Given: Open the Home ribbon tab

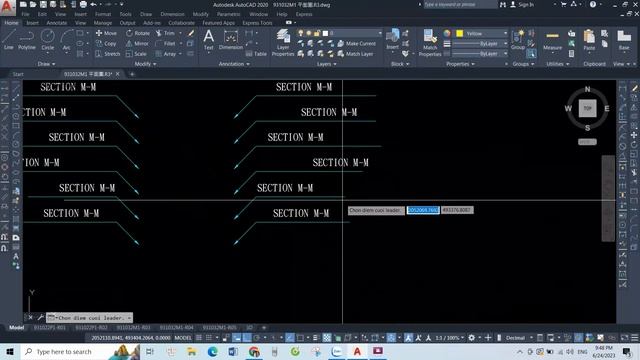Looking at the screenshot, I should coord(11,23).
